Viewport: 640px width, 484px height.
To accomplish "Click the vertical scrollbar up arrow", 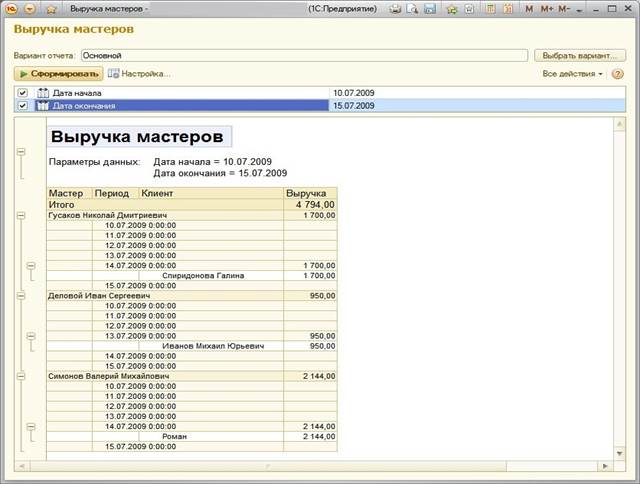I will click(x=620, y=124).
